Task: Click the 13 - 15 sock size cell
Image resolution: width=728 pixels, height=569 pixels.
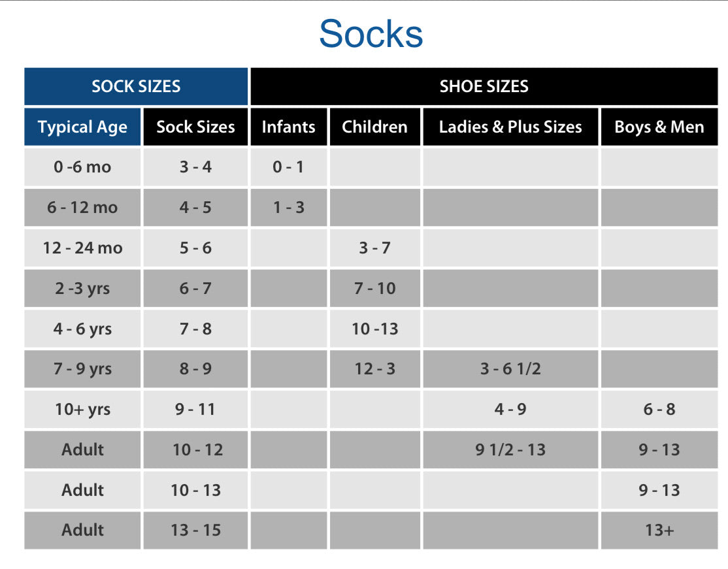Action: pos(195,530)
